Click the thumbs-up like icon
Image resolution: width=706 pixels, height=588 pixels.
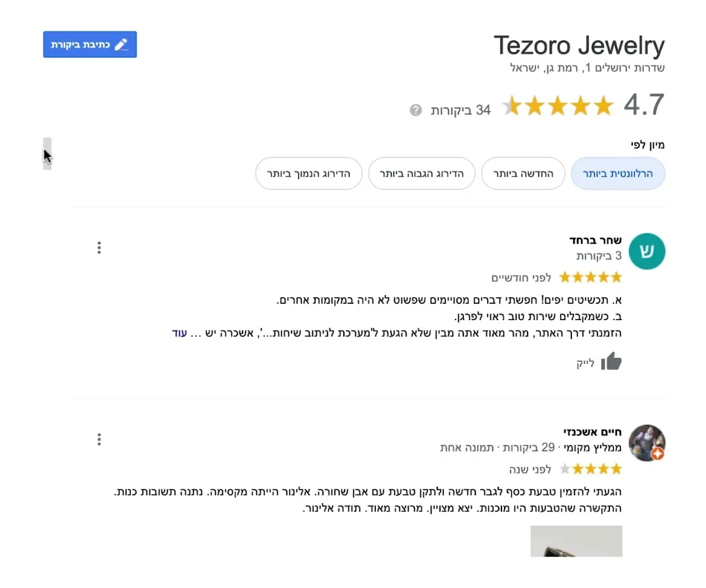click(x=611, y=361)
